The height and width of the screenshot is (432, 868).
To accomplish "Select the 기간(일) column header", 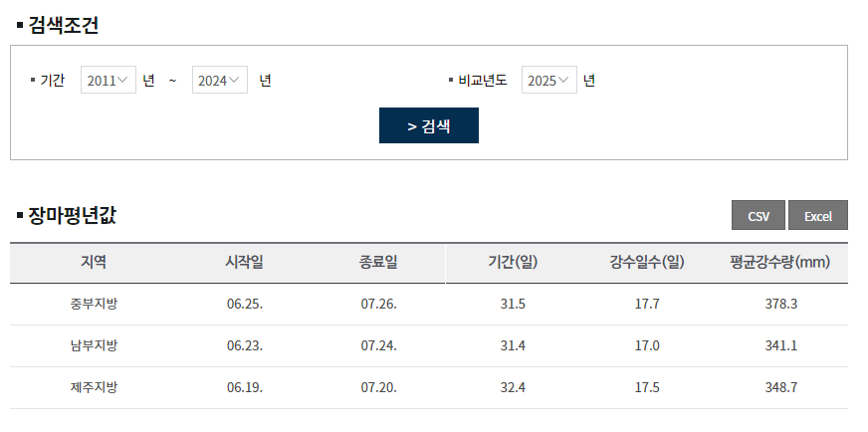I will (513, 262).
